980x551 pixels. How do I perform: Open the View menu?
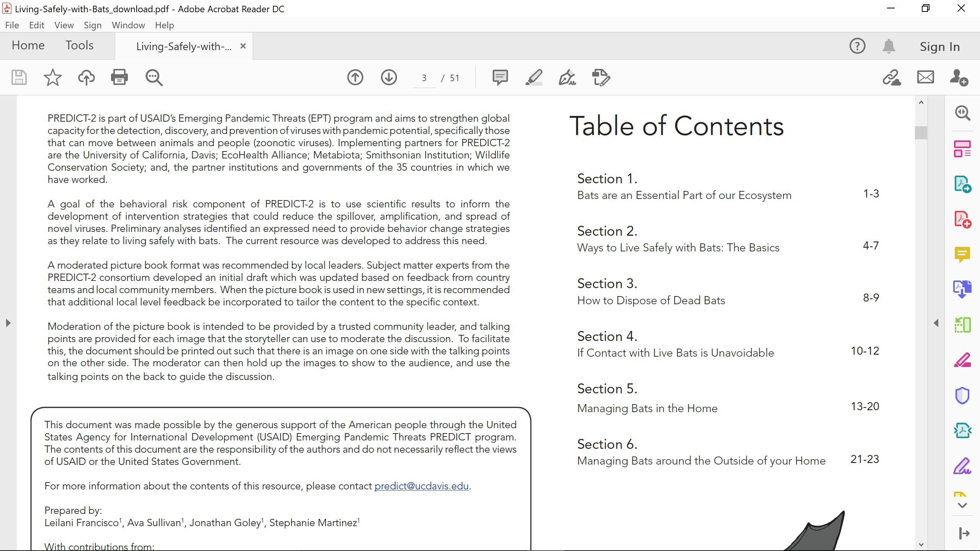pos(64,25)
